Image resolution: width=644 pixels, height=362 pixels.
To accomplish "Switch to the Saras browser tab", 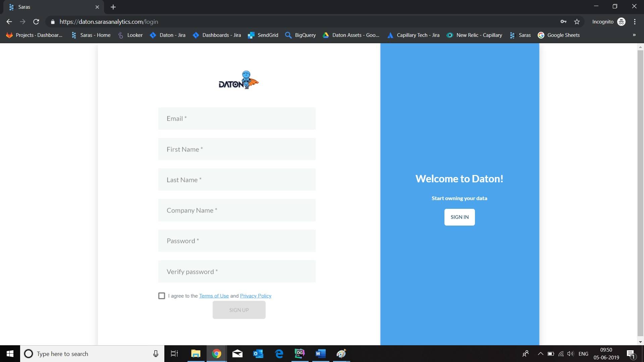I will (47, 7).
